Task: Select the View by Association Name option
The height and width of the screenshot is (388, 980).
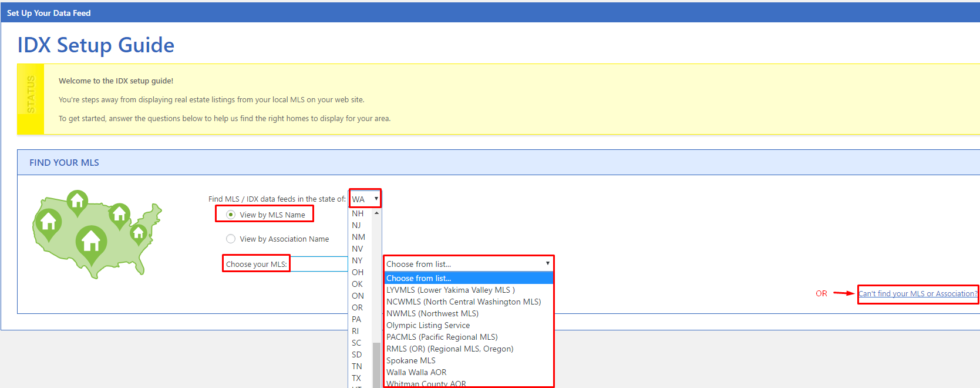Action: (231, 239)
